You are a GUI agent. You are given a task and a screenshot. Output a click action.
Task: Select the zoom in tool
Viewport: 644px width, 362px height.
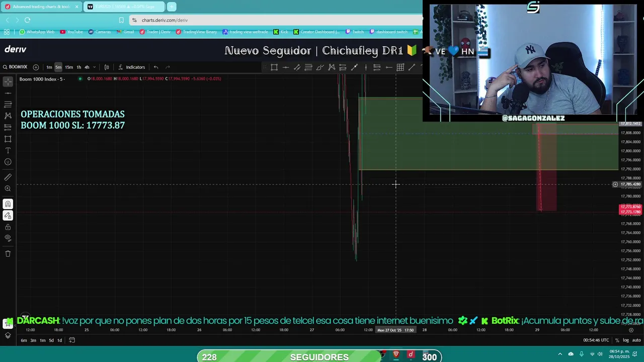(8, 189)
